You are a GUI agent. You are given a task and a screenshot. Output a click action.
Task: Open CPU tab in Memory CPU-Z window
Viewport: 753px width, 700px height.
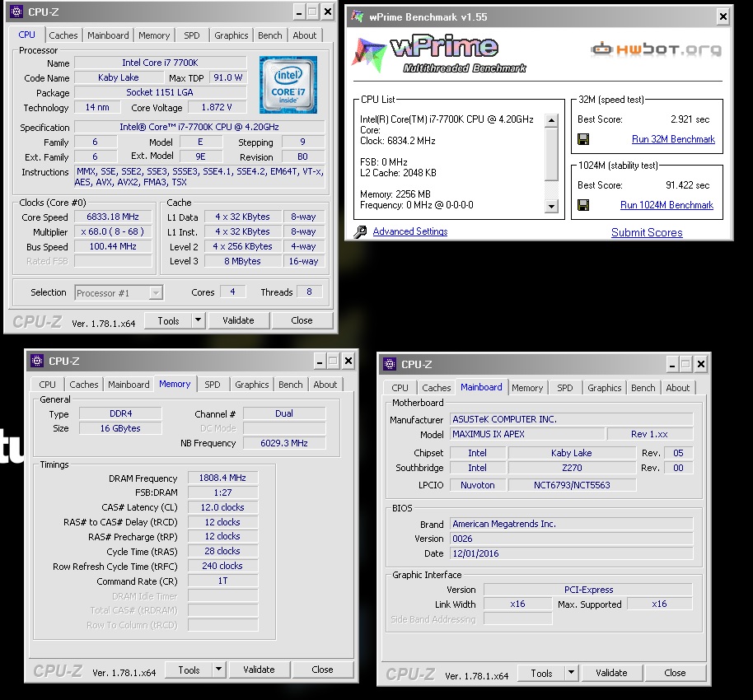47,384
